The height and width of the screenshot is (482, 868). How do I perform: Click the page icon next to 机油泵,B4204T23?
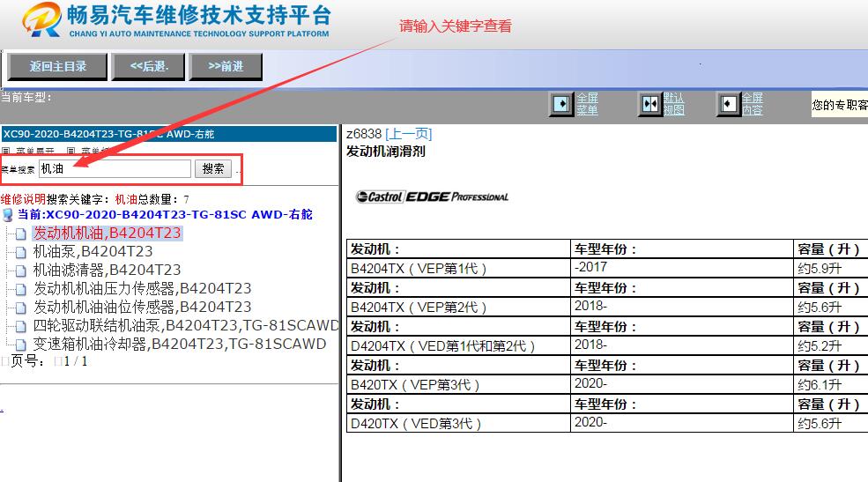(20, 252)
